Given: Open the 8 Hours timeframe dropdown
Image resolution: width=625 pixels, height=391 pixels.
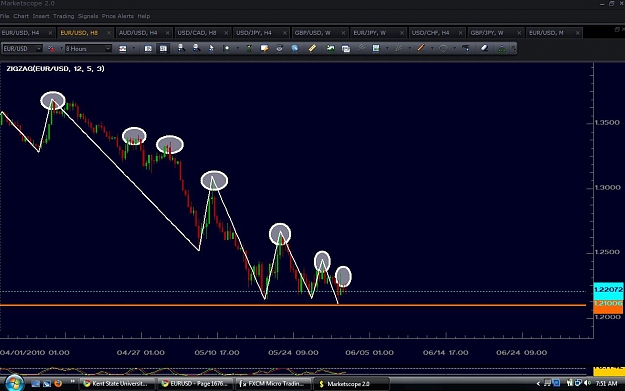Looking at the screenshot, I should click(88, 49).
